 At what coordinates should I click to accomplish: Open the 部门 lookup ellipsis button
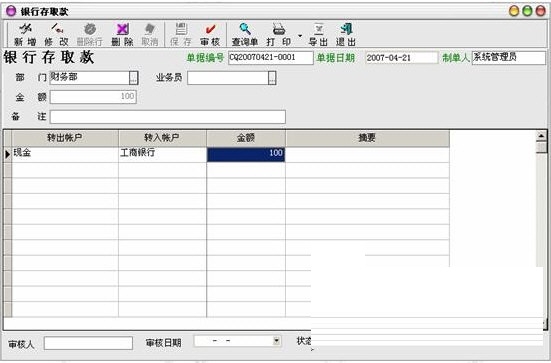click(134, 78)
